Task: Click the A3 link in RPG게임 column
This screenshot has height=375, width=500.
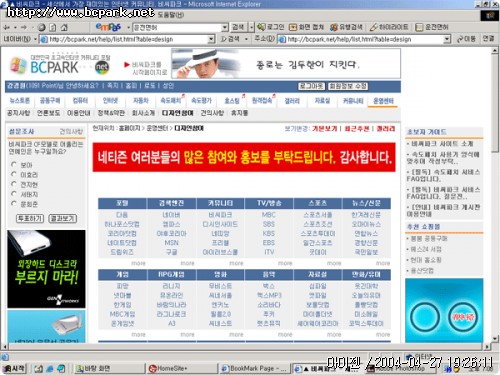Action: 171,323
